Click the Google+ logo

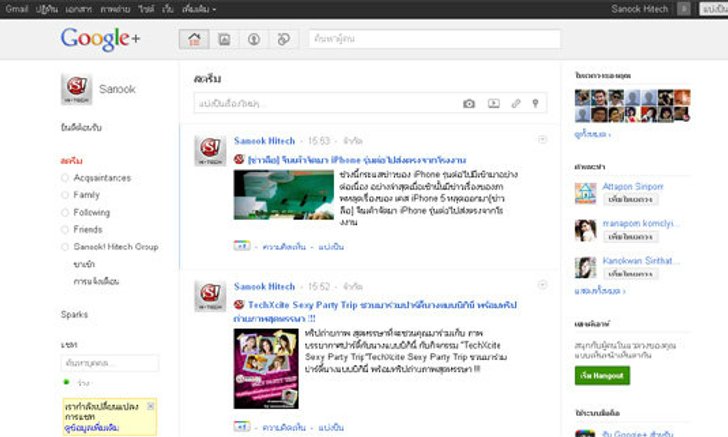click(x=100, y=39)
